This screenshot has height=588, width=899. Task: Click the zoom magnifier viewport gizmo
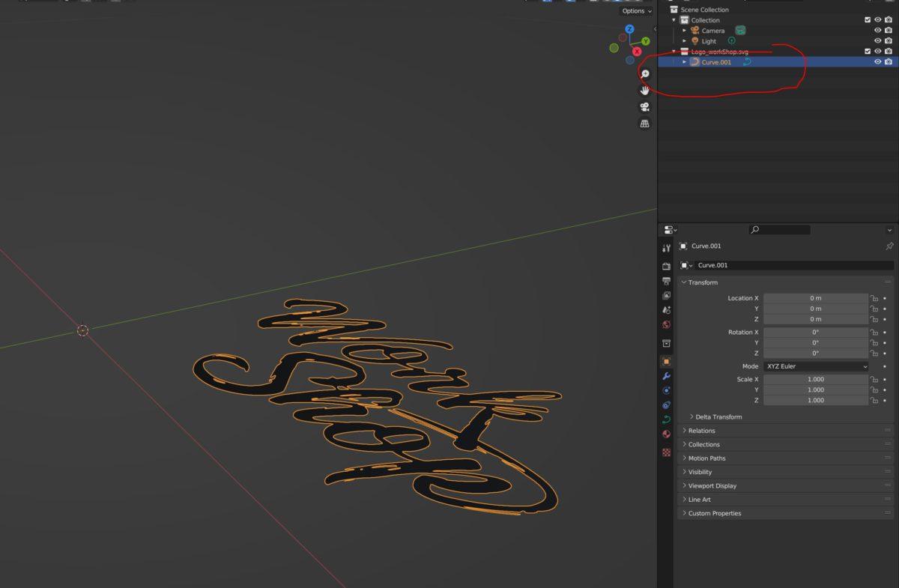[x=644, y=73]
